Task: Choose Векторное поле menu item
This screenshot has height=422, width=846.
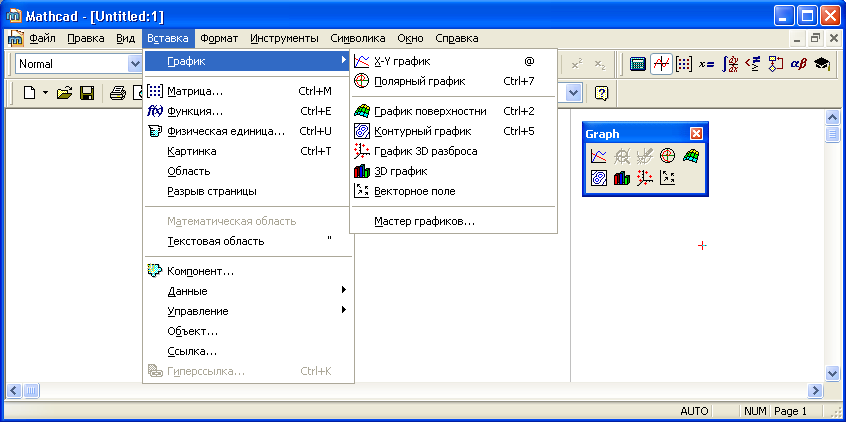Action: (453, 191)
